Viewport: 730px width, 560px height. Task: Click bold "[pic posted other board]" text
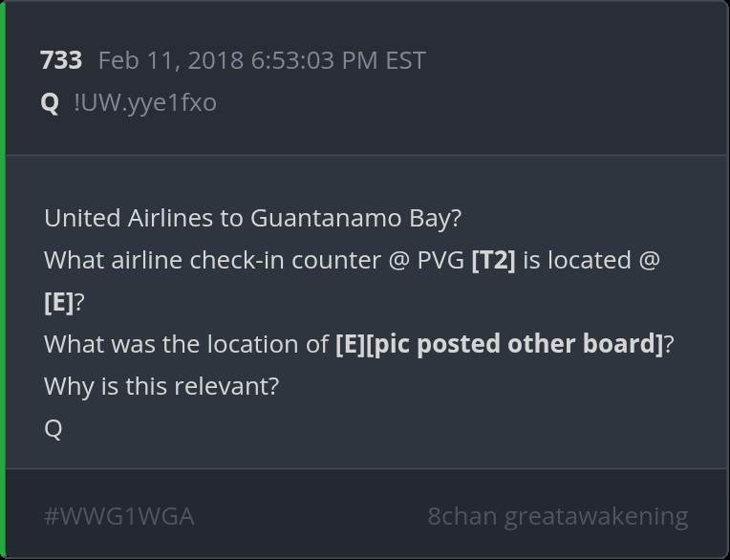point(515,344)
